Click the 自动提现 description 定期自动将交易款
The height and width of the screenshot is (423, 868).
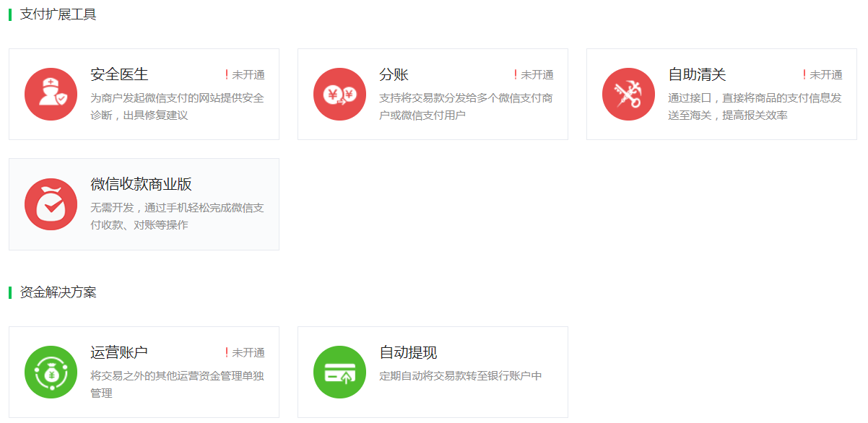(x=461, y=375)
